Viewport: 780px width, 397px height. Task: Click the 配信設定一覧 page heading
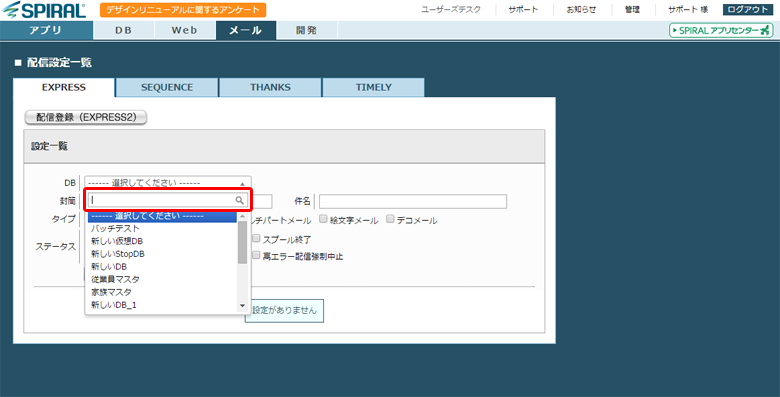(59, 63)
